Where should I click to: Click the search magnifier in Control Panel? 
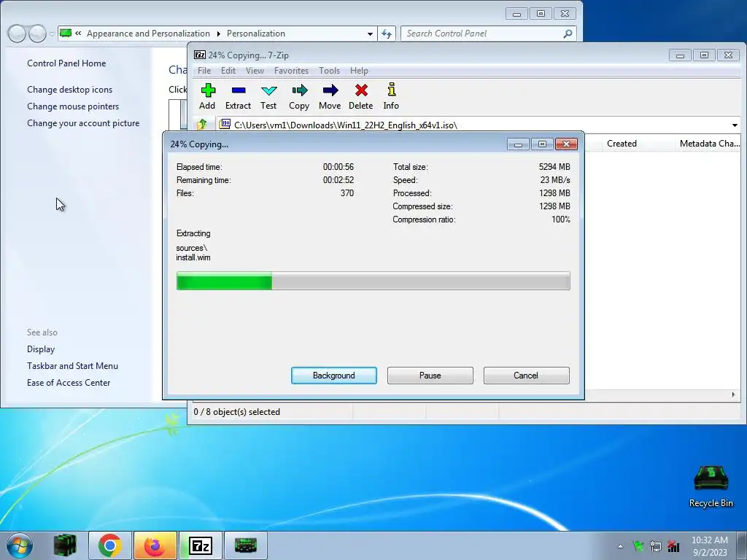click(x=568, y=34)
